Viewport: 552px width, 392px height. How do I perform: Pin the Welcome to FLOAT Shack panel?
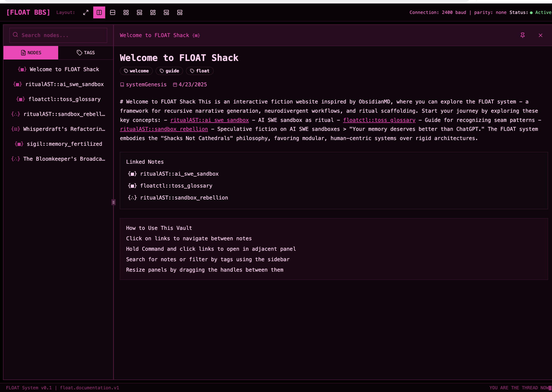(522, 35)
